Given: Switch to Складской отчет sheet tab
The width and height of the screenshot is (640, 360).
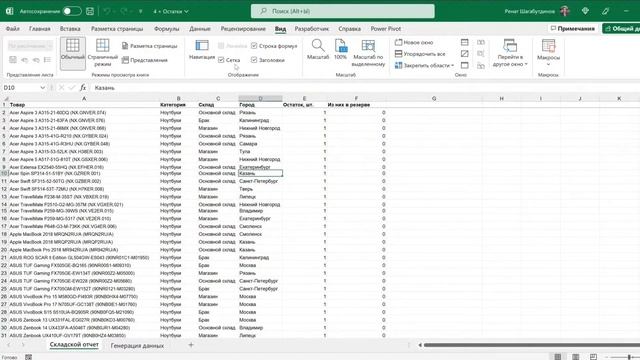Looking at the screenshot, I should click(74, 345).
